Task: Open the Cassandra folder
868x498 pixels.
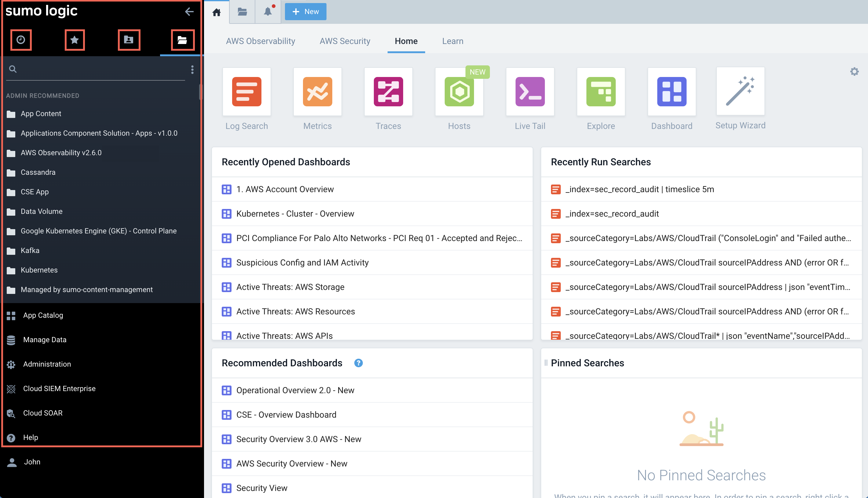Action: pos(38,172)
